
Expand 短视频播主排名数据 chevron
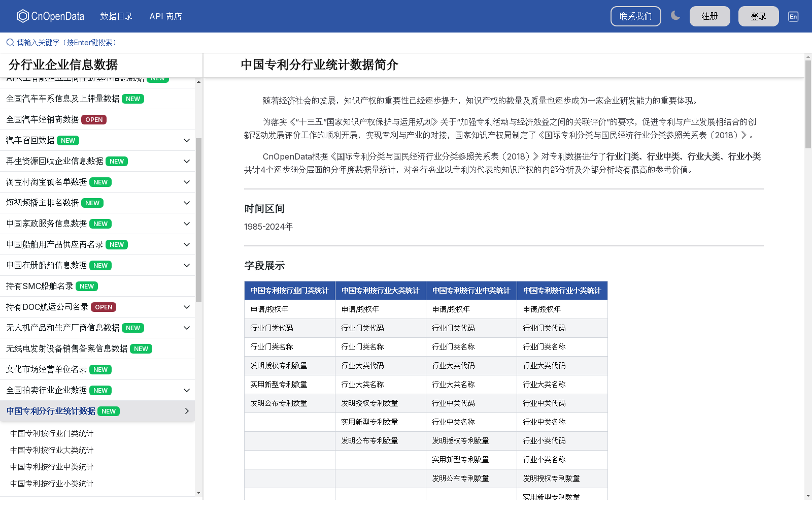tap(187, 203)
